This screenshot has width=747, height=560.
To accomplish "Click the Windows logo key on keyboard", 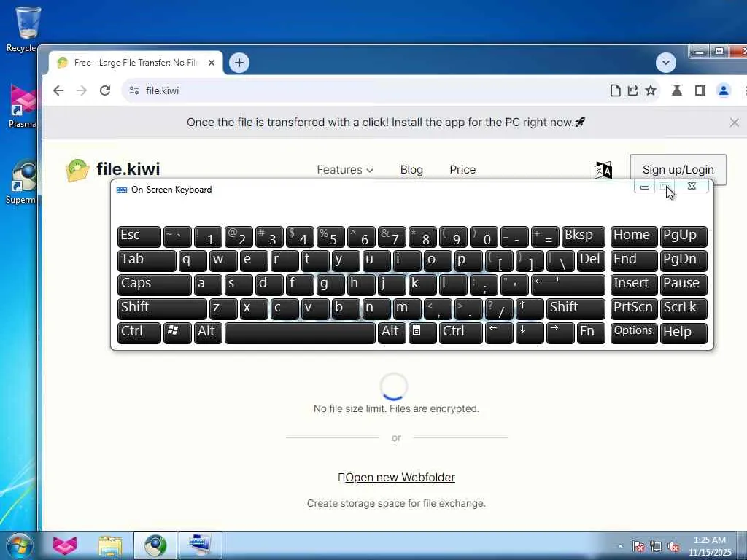I will point(177,332).
